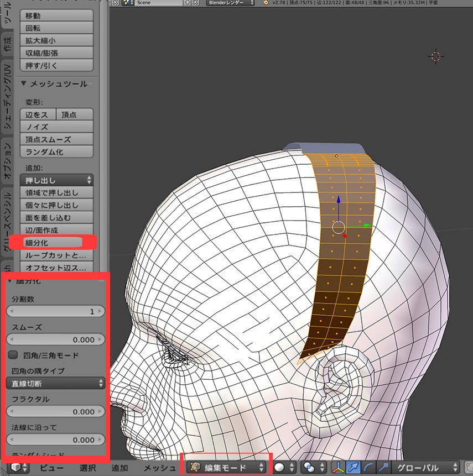Click the 分割数 number field
Screen dimensions: 473x476
coord(56,311)
